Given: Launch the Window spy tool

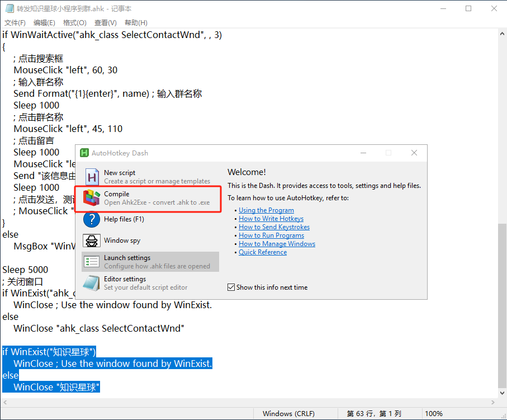Looking at the screenshot, I should pyautogui.click(x=150, y=240).
